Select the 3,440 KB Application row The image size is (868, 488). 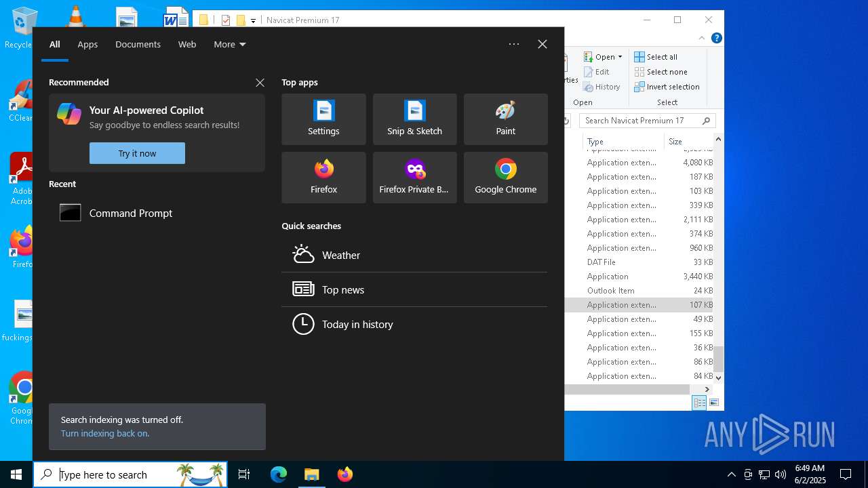[639, 277]
